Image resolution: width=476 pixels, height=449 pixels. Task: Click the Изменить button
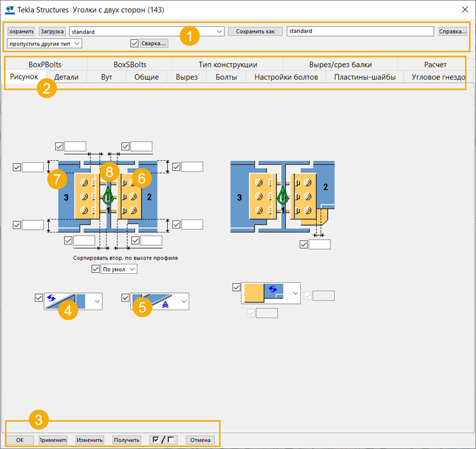(x=90, y=440)
